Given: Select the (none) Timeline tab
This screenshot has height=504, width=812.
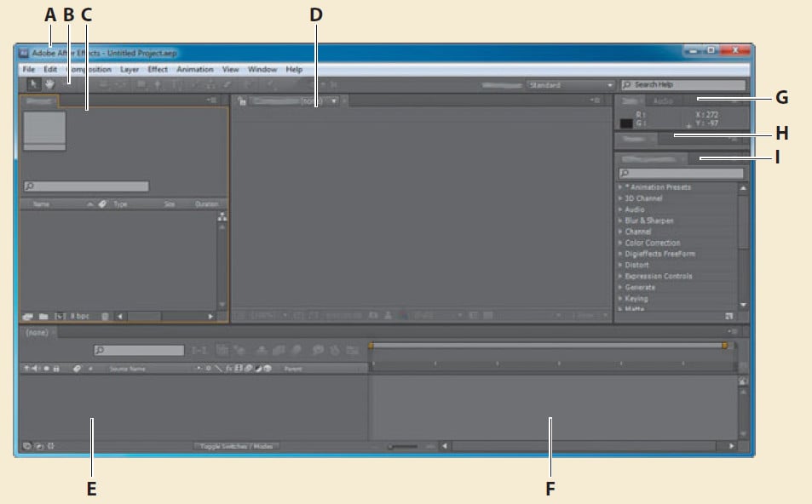Looking at the screenshot, I should coord(37,332).
